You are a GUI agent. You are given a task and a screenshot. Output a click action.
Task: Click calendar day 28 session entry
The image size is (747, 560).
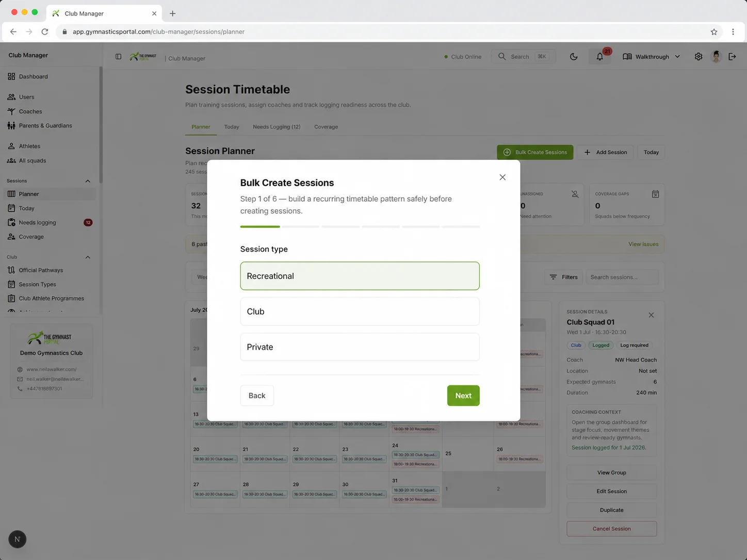[265, 495]
